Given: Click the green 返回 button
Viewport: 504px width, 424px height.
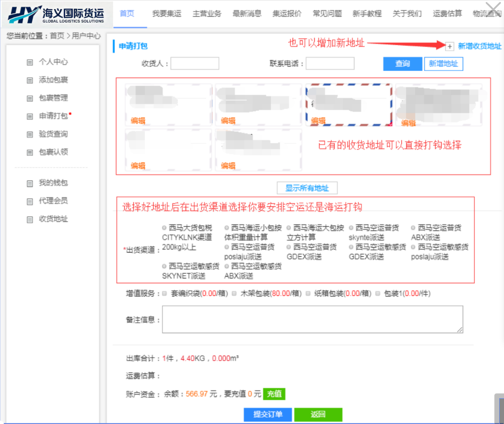Looking at the screenshot, I should coord(318,414).
